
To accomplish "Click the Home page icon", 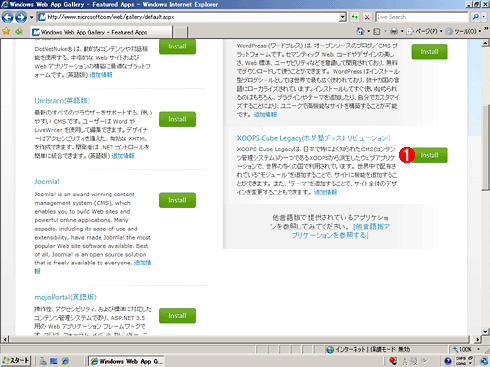I will coord(360,31).
